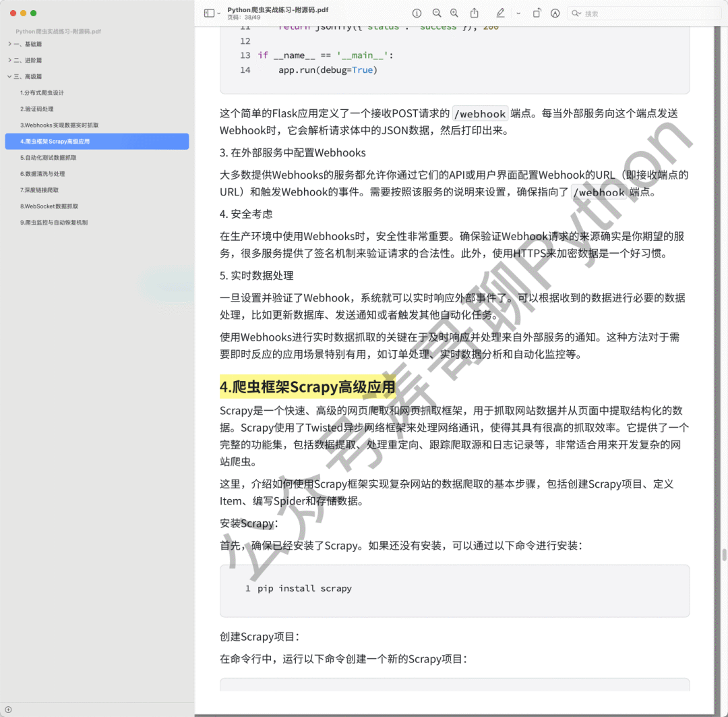Zoom in on the PDF page
Viewport: 728px width, 717px height.
point(454,13)
